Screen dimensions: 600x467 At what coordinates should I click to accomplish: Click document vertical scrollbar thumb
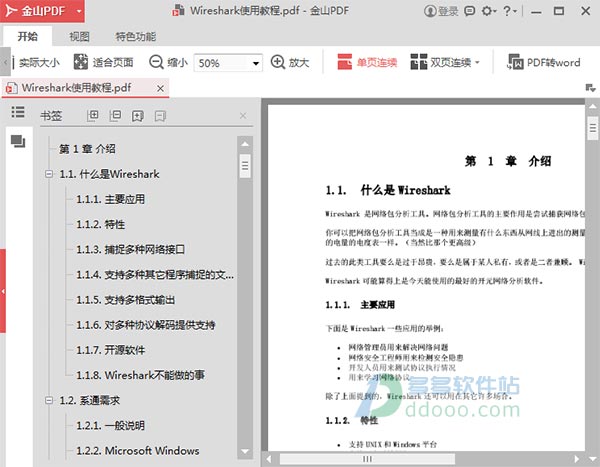point(593,127)
